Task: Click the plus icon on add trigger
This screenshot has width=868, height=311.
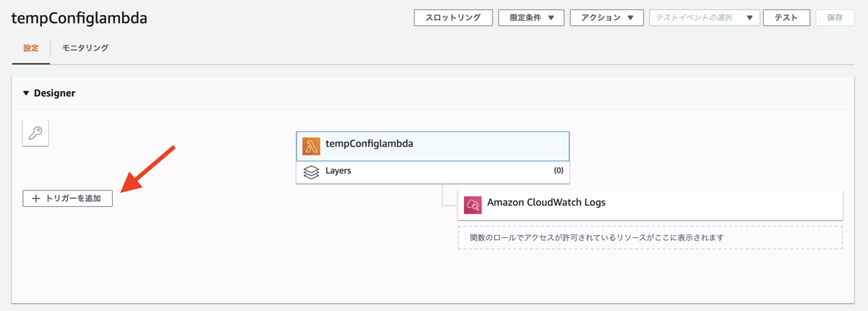Action: pos(36,198)
